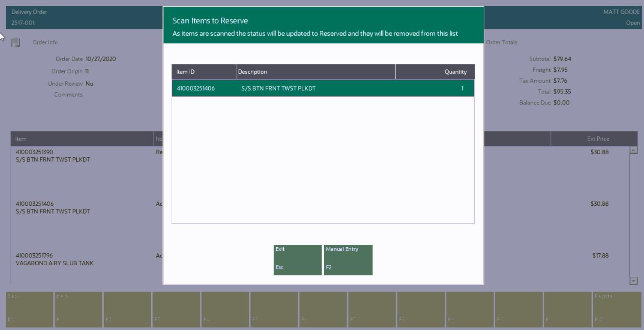
Task: Click the Description column header
Action: pyautogui.click(x=316, y=72)
